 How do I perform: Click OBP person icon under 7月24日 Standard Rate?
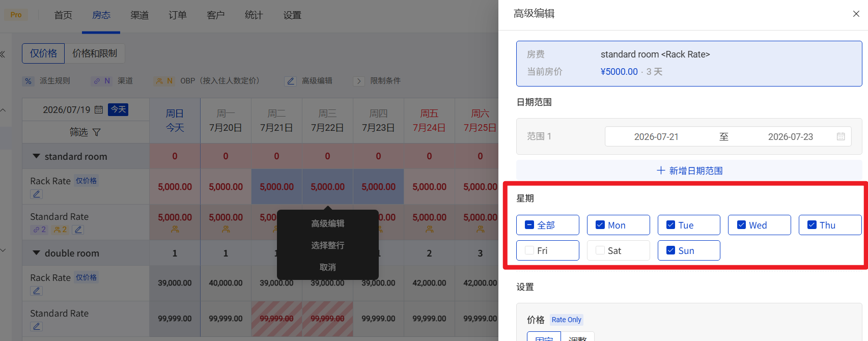[x=429, y=230]
